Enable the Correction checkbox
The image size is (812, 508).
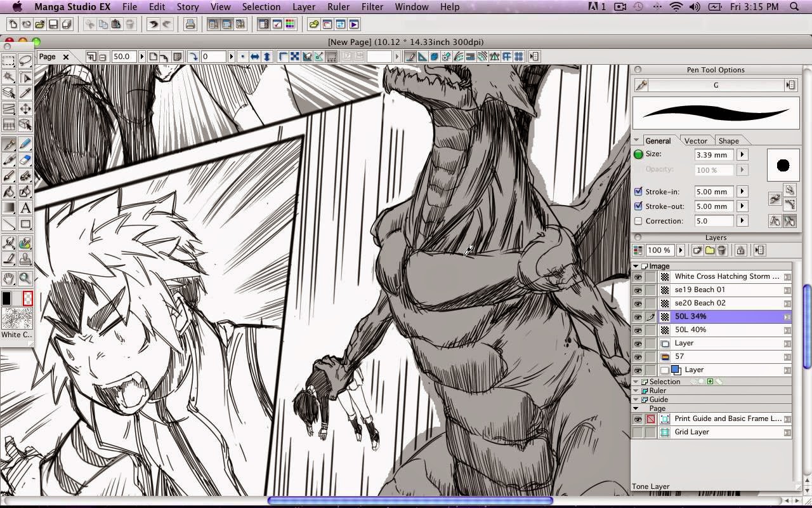tap(638, 221)
